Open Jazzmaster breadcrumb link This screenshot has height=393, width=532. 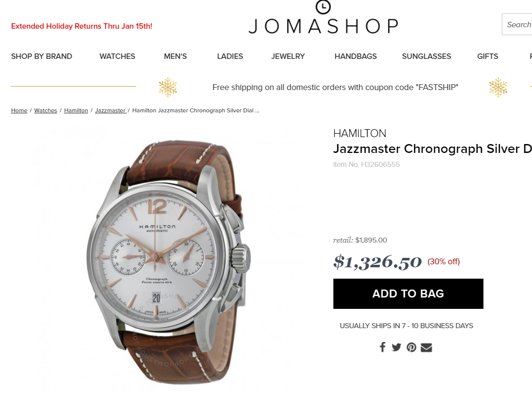(110, 110)
